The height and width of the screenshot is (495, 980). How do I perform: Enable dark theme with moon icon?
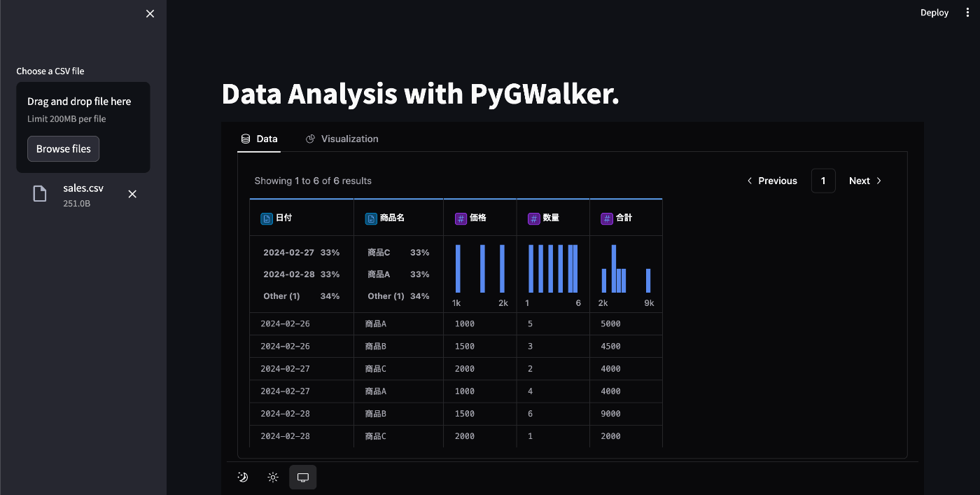(x=243, y=477)
